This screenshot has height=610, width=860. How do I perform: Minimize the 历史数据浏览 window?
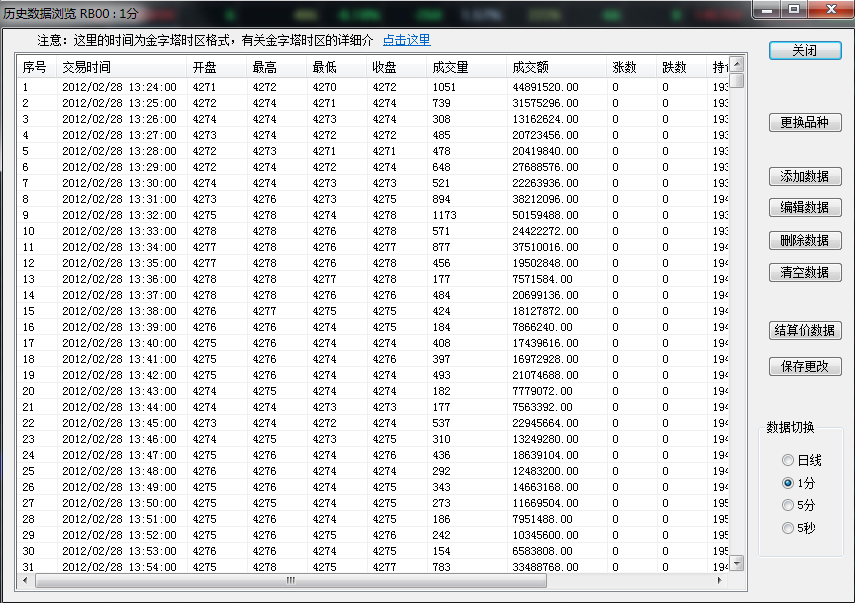(x=769, y=9)
